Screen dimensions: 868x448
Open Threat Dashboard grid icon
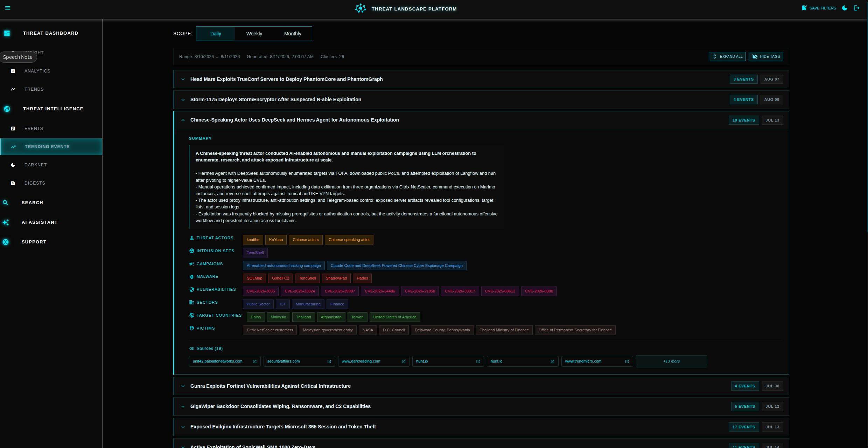(7, 33)
